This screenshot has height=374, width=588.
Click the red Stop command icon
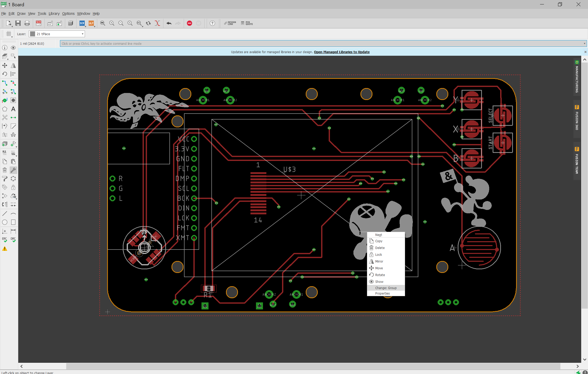(x=189, y=23)
